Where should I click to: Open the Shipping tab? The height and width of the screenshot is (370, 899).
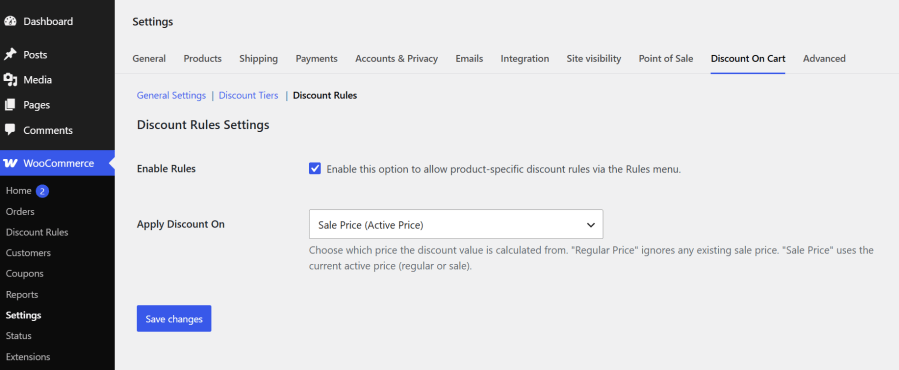(x=259, y=59)
